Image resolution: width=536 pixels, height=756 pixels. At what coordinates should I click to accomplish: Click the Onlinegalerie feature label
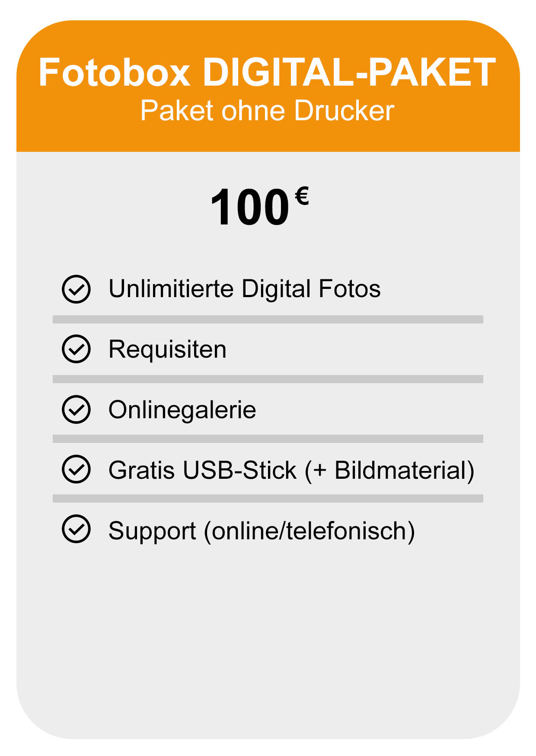[182, 410]
